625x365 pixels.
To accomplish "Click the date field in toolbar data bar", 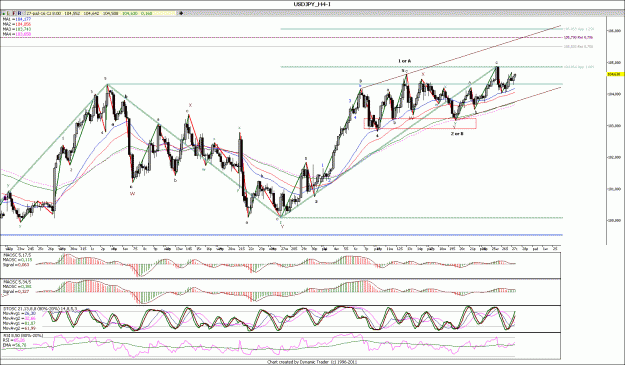I will [44, 13].
